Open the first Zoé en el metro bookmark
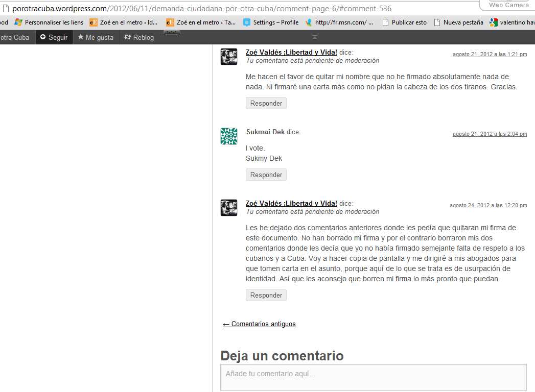535x392 pixels. [x=124, y=22]
